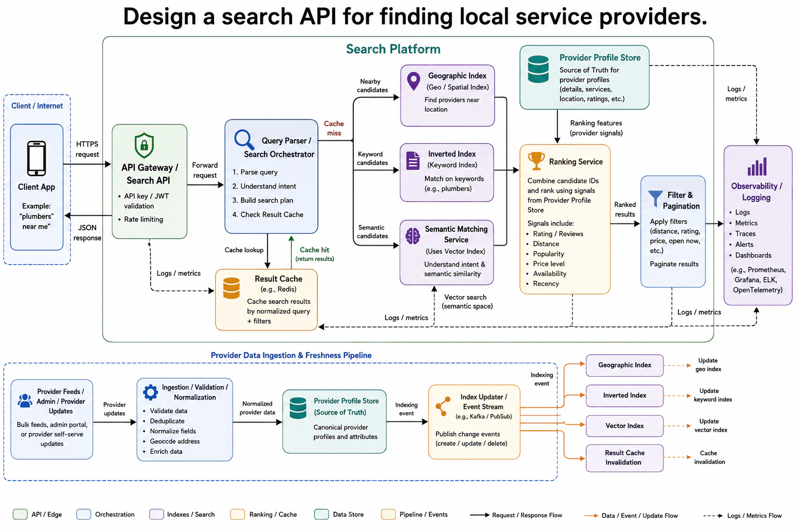Click the blue funnel Filter & Pagination icon
Screen dimensions: 798x532
point(656,199)
